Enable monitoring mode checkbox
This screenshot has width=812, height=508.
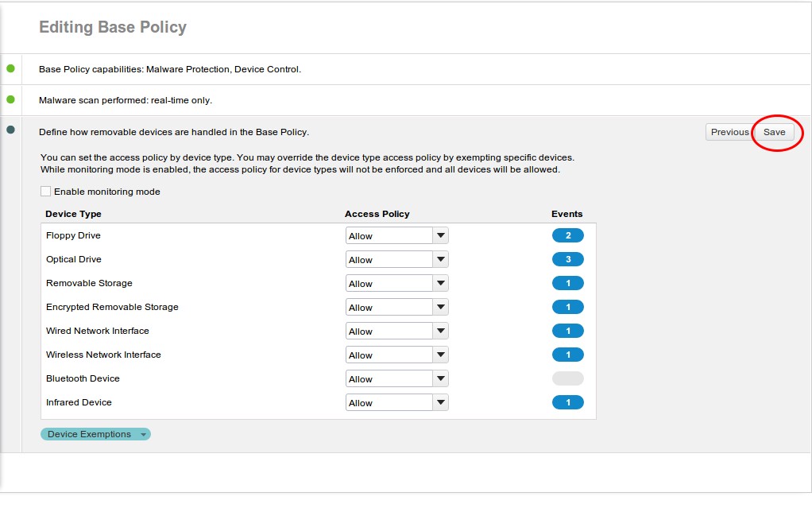click(45, 192)
